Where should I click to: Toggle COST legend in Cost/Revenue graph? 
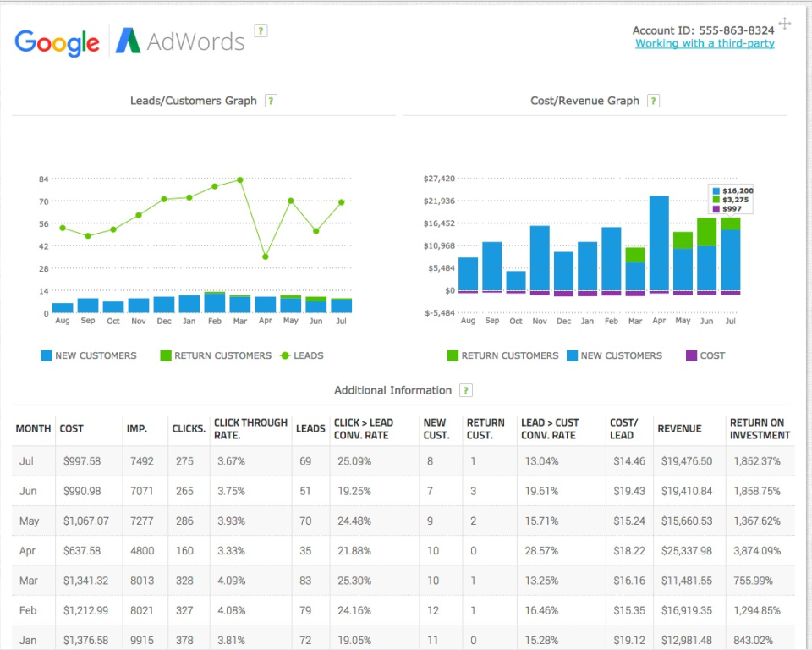(705, 355)
